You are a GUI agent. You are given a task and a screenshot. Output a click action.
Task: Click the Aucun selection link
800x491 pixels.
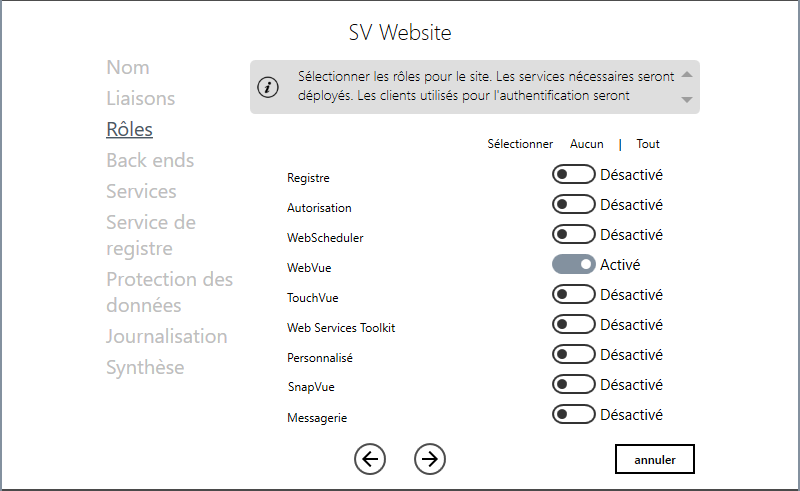pyautogui.click(x=587, y=144)
